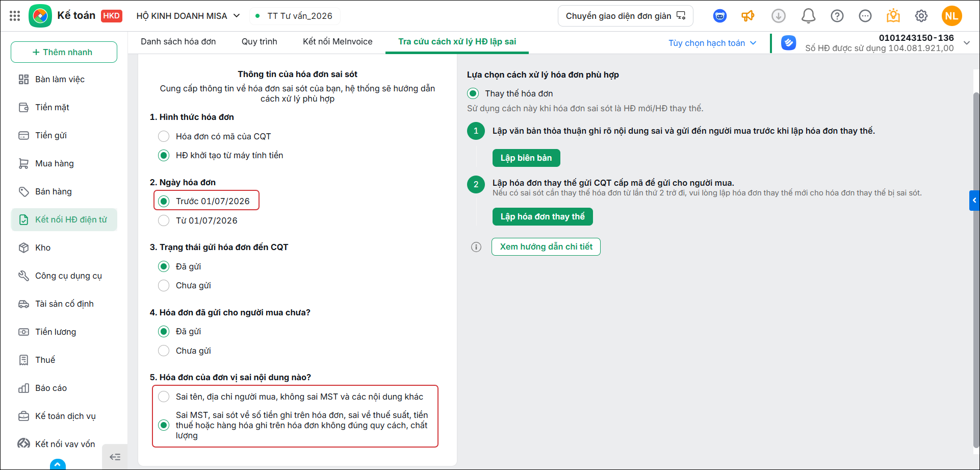Image resolution: width=980 pixels, height=470 pixels.
Task: Click the 'Lập hóa đơn thay thế' button
Action: pos(543,216)
